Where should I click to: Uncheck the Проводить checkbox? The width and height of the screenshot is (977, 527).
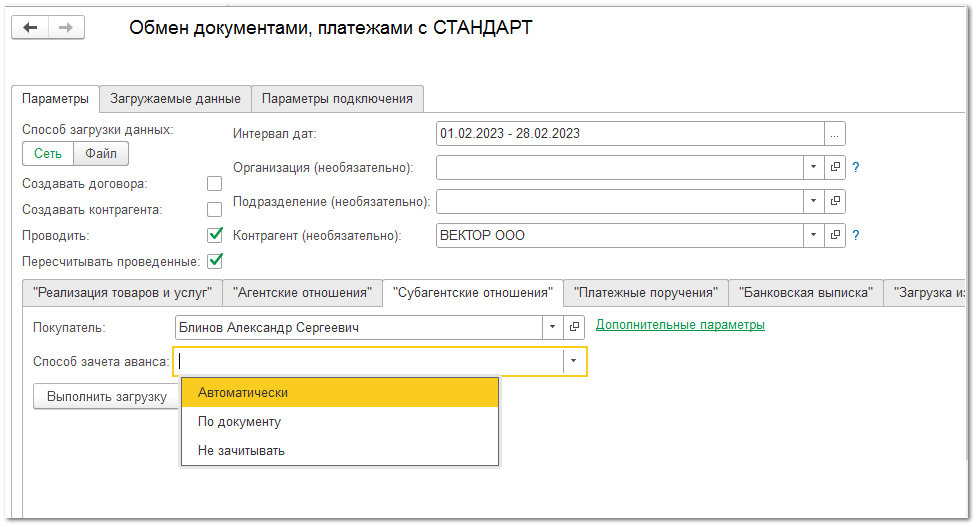tap(214, 236)
